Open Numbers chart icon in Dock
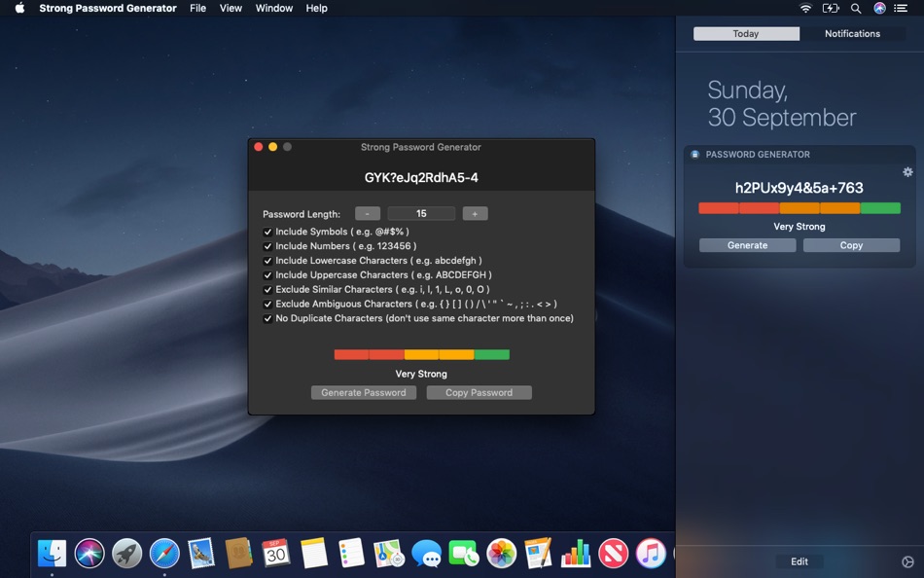Image resolution: width=924 pixels, height=578 pixels. tap(576, 554)
